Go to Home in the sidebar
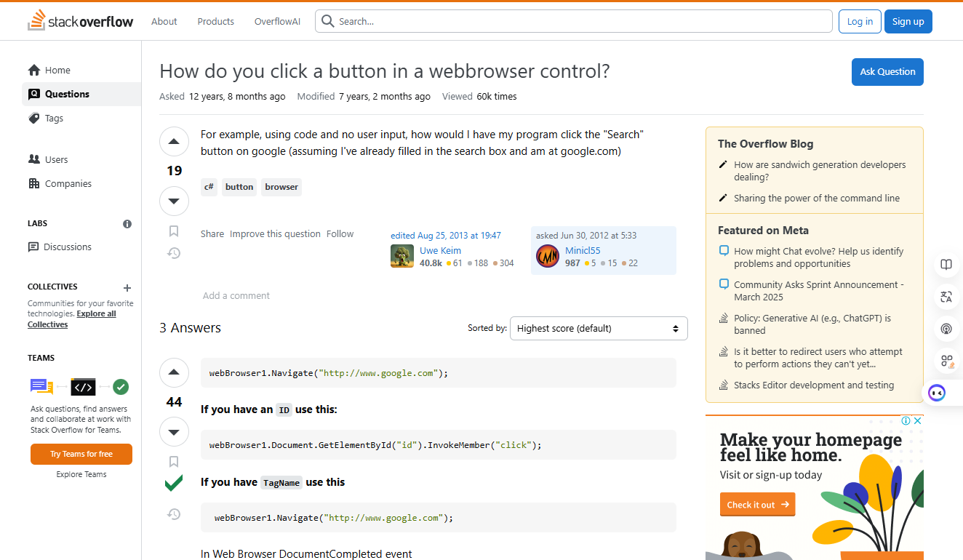Image resolution: width=963 pixels, height=560 pixels. (81, 71)
